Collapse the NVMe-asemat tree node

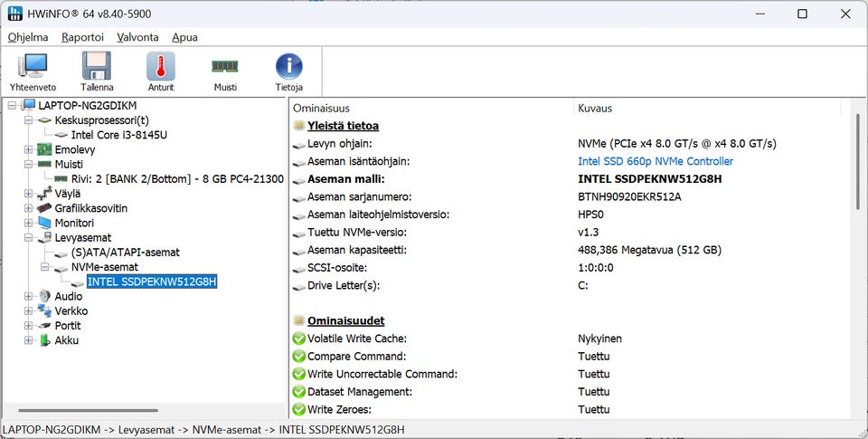coord(45,267)
